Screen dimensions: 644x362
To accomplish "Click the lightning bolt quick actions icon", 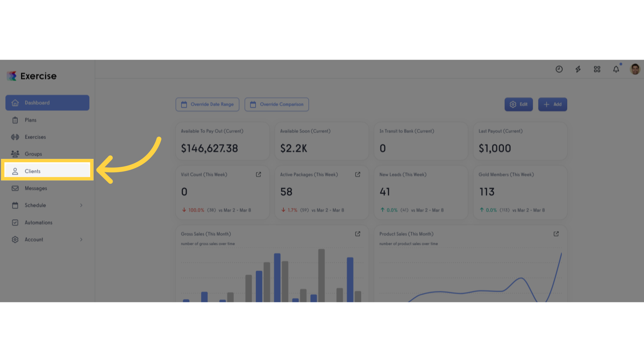I will 578,69.
